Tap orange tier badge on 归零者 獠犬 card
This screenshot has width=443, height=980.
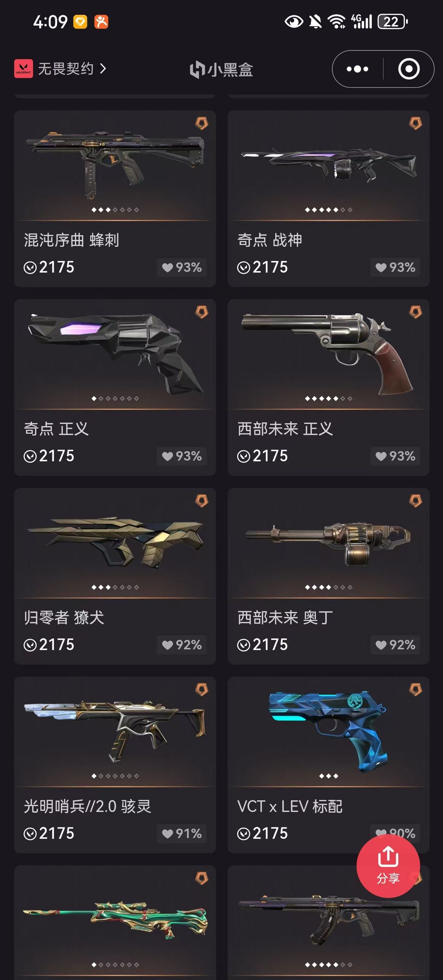point(201,501)
